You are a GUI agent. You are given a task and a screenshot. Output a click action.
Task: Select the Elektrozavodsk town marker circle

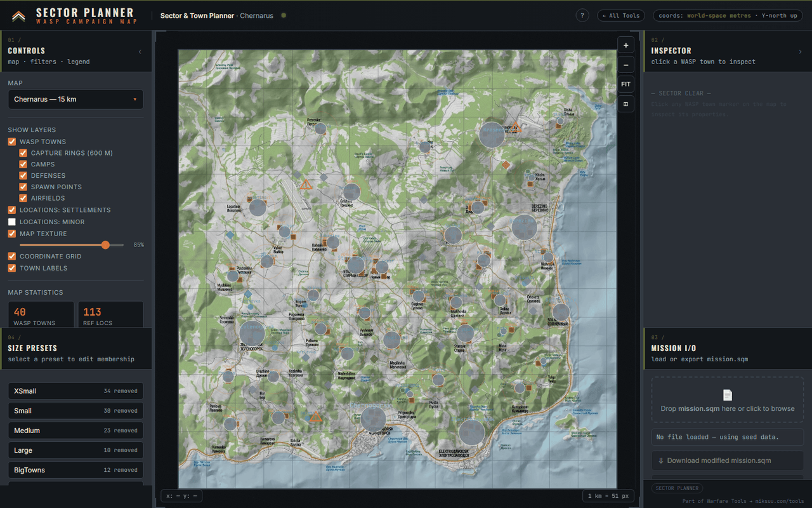[x=472, y=432]
